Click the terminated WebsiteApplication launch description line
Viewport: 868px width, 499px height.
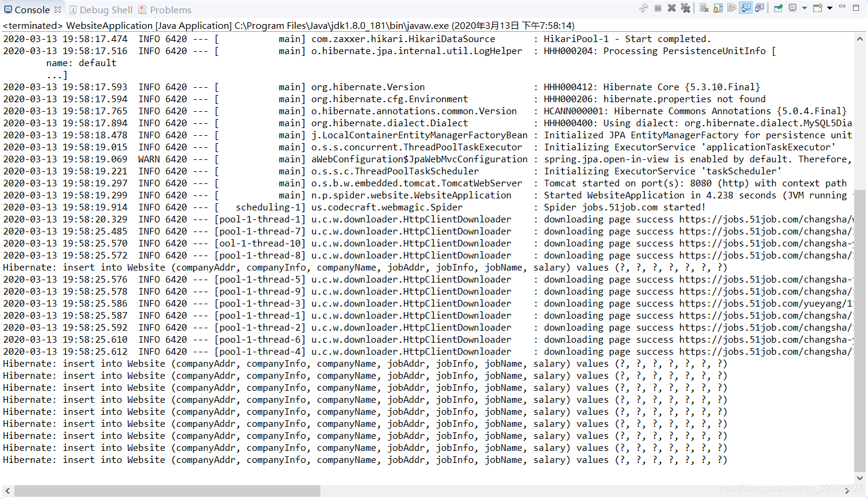289,26
